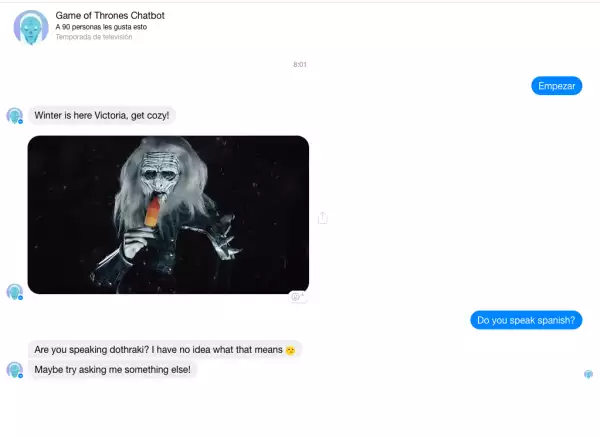This screenshot has width=600, height=438.
Task: Click the share icon beside the GIF
Action: tap(323, 218)
